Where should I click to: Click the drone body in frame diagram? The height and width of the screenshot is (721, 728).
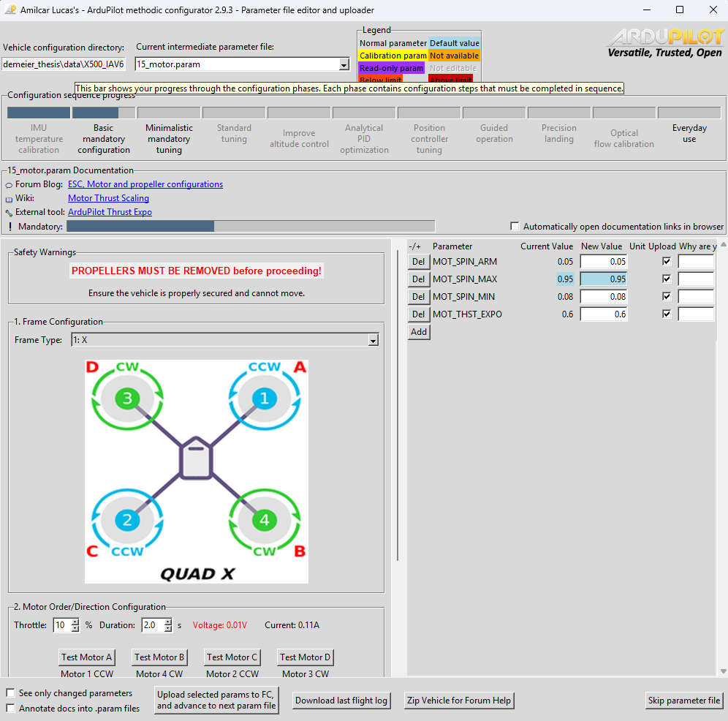click(196, 459)
